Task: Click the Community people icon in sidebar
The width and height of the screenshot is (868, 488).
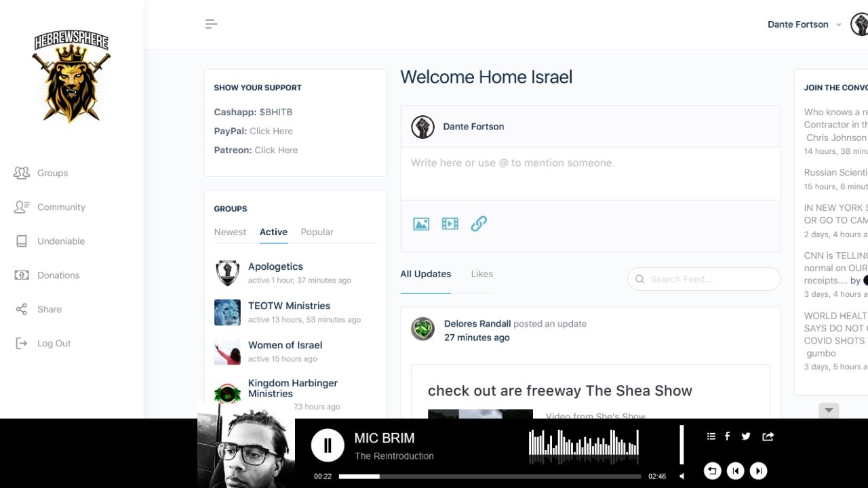Action: click(x=22, y=207)
